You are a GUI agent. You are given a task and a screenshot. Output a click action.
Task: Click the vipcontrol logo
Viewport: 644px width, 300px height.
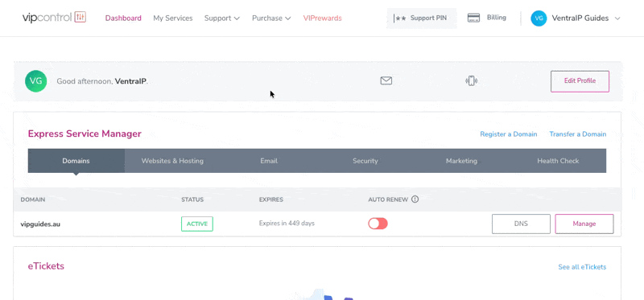point(54,17)
